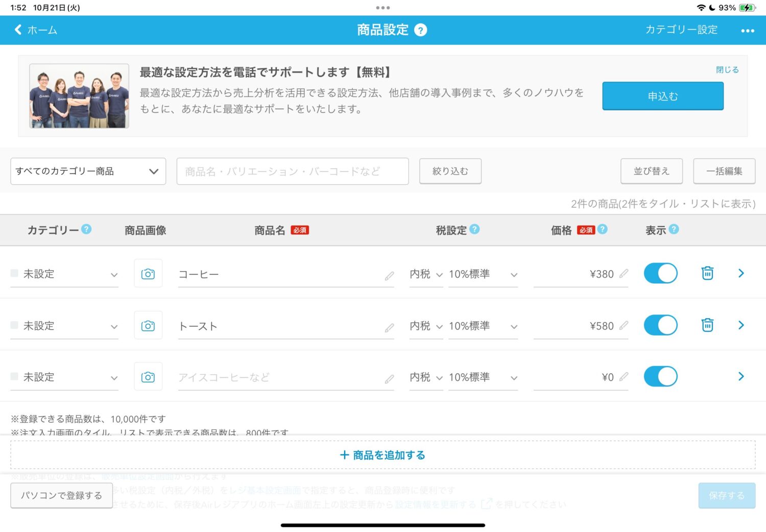Open the three-dot more menu
The height and width of the screenshot is (532, 766).
tap(748, 31)
